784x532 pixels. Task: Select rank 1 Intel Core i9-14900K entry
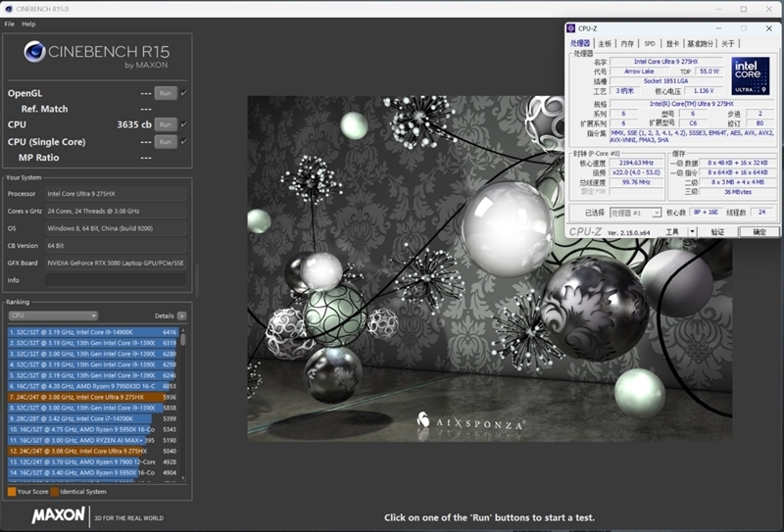pos(93,332)
